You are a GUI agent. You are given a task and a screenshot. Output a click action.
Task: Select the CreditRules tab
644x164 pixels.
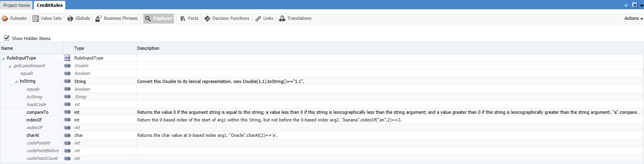coord(50,5)
